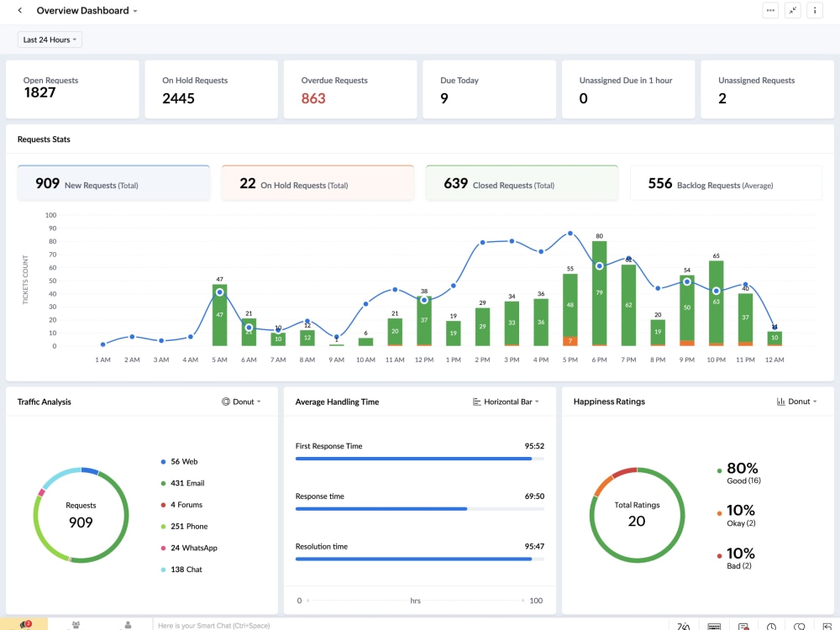Click the 95:52 First Response value

(534, 446)
